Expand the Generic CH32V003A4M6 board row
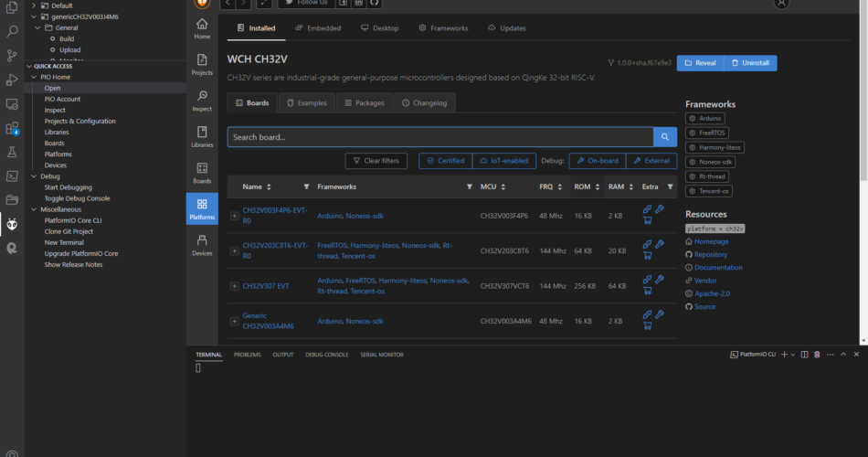The image size is (868, 457). pyautogui.click(x=234, y=322)
